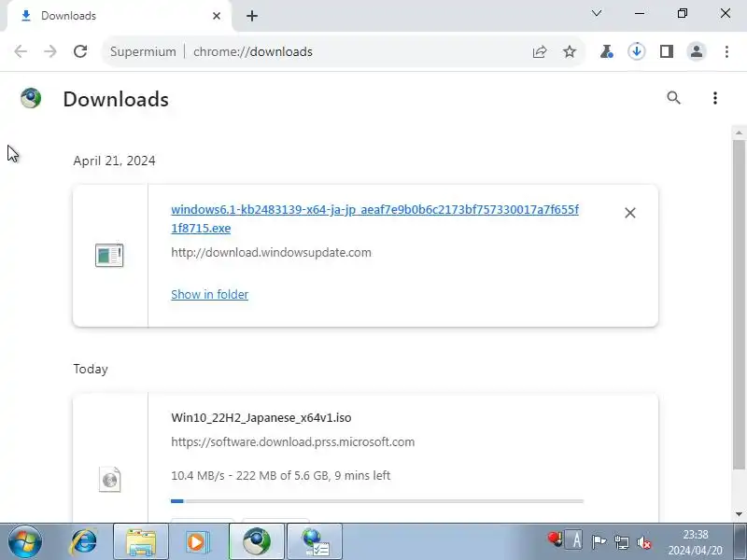
Task: Search downloads with the magnifier icon
Action: tap(673, 98)
